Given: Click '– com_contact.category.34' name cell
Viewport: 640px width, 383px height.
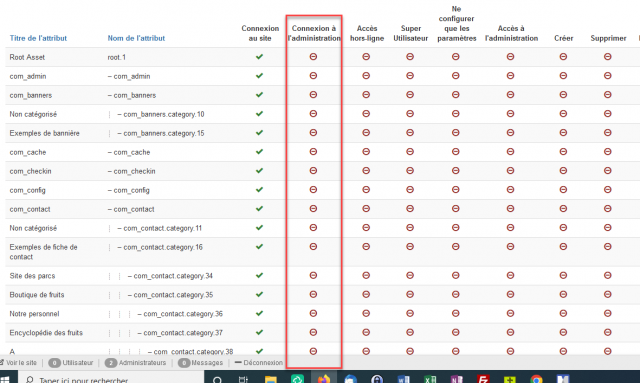Looking at the screenshot, I should pos(170,276).
